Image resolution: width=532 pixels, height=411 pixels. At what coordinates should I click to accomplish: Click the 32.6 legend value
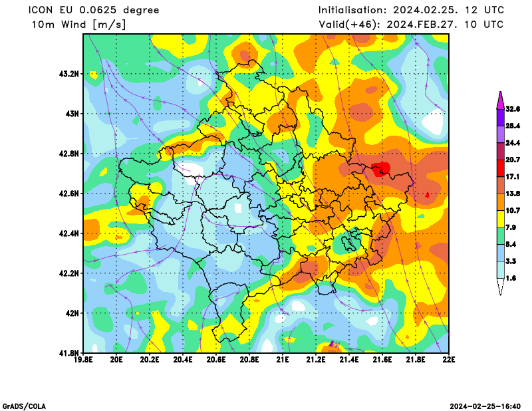pyautogui.click(x=513, y=109)
